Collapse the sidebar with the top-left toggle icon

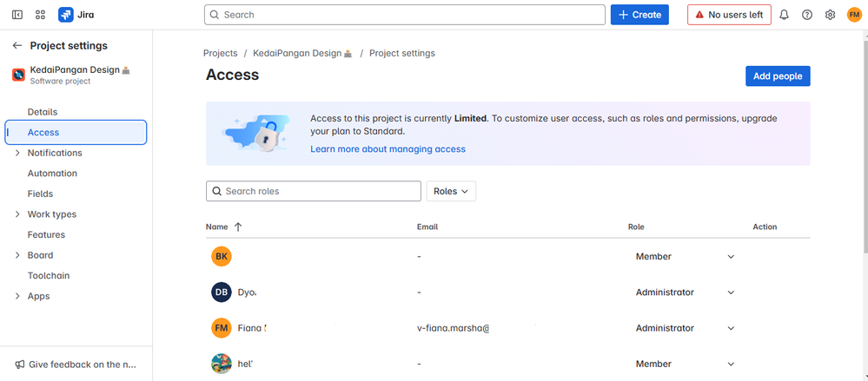(x=17, y=15)
